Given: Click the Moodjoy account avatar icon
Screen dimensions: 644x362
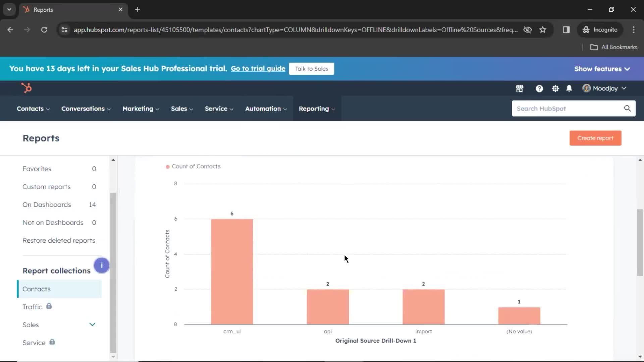Looking at the screenshot, I should [585, 88].
